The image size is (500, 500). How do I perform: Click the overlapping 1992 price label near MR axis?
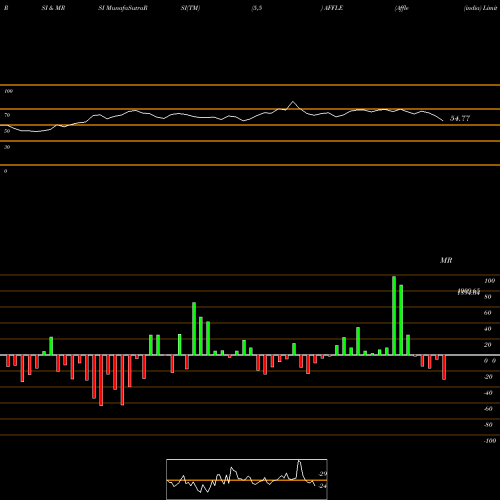click(x=468, y=292)
